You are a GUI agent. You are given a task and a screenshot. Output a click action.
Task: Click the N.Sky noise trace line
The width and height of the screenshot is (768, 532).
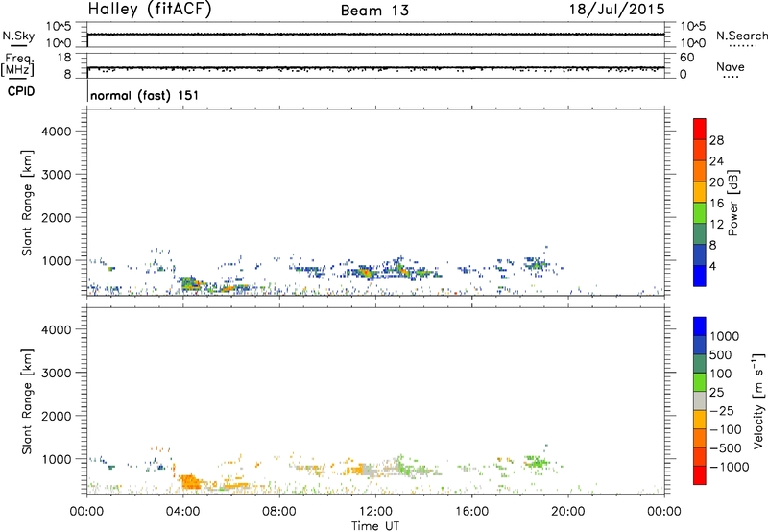pyautogui.click(x=375, y=35)
